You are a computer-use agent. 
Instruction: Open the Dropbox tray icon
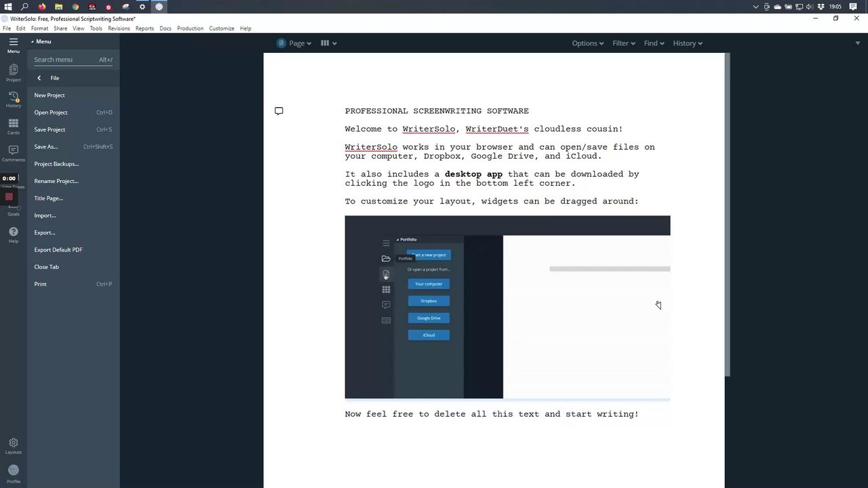[821, 7]
